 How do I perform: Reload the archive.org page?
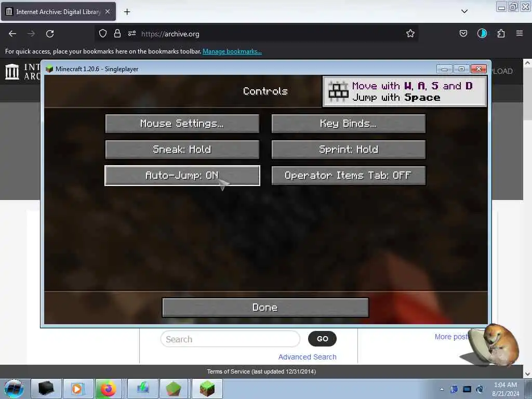point(50,34)
